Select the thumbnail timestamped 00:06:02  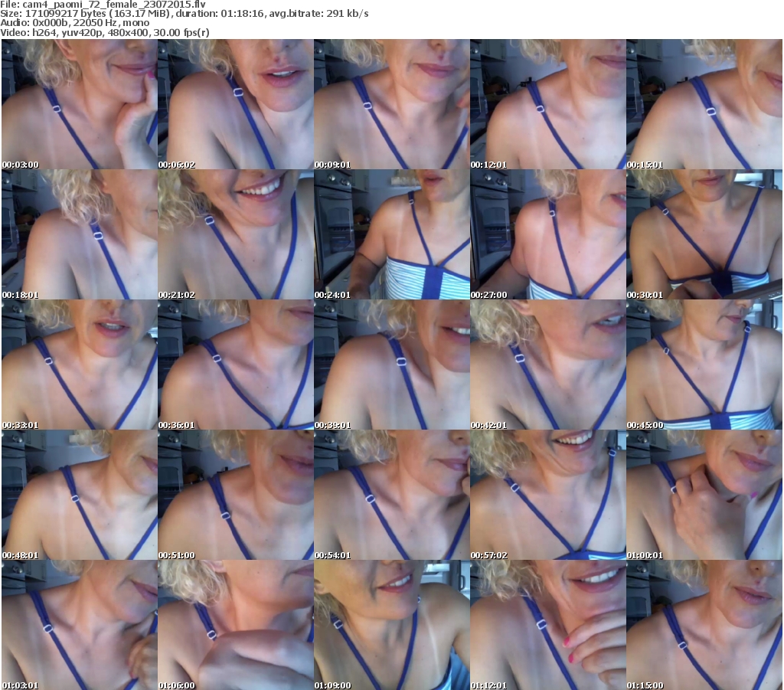coord(236,104)
